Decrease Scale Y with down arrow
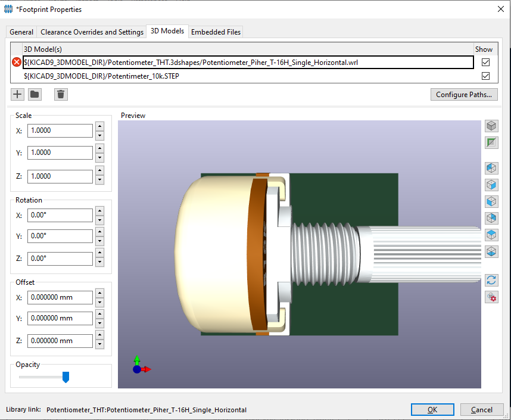 click(99, 157)
